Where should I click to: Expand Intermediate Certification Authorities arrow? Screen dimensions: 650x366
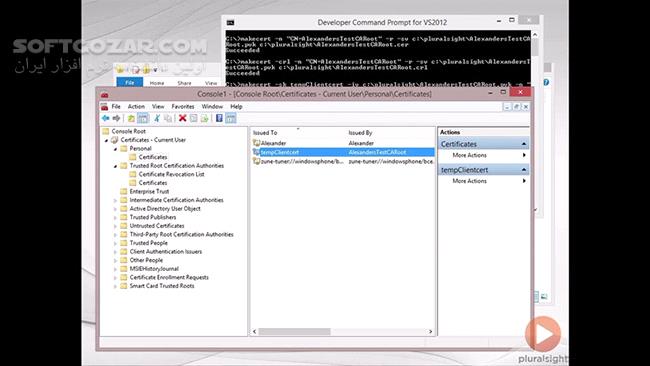coord(116,200)
